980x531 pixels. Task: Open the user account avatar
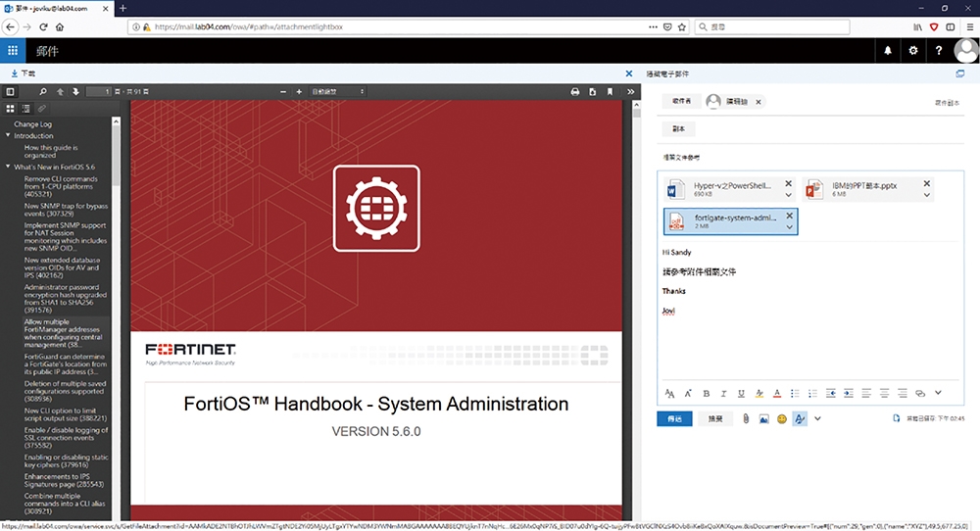[x=966, y=51]
